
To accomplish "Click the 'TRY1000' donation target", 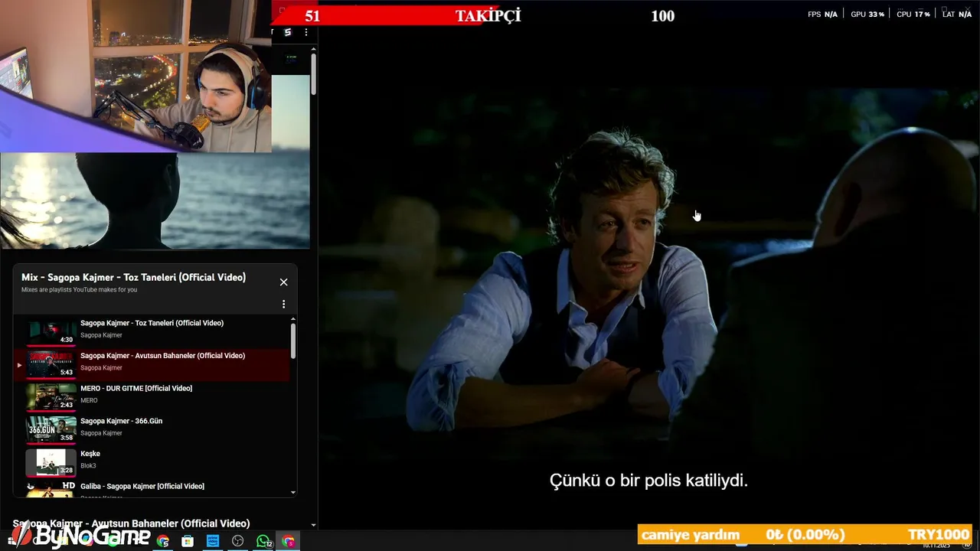I will point(939,535).
